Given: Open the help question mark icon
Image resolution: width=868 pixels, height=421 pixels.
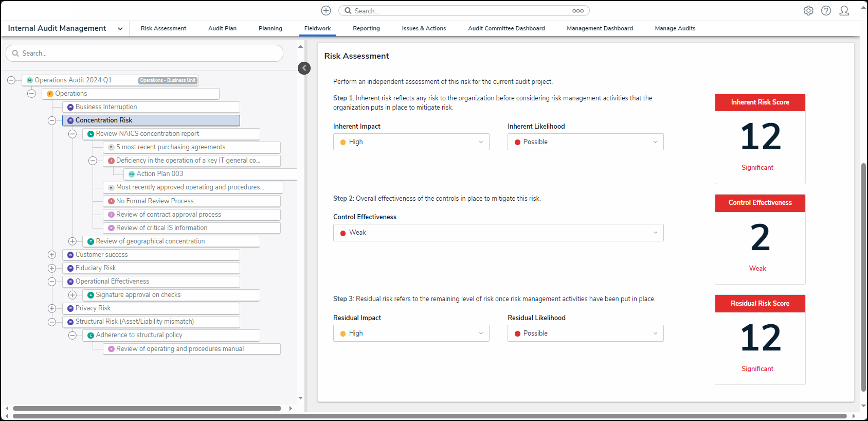Looking at the screenshot, I should [x=826, y=11].
